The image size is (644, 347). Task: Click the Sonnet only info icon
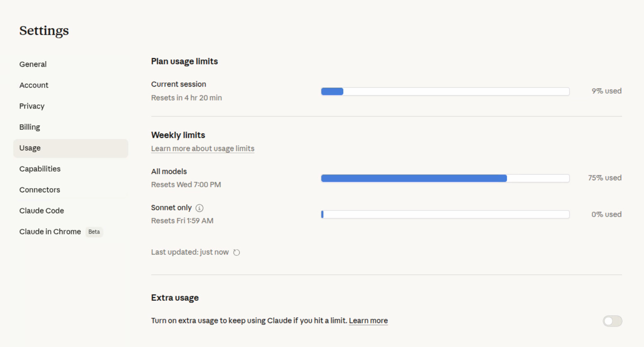(199, 208)
